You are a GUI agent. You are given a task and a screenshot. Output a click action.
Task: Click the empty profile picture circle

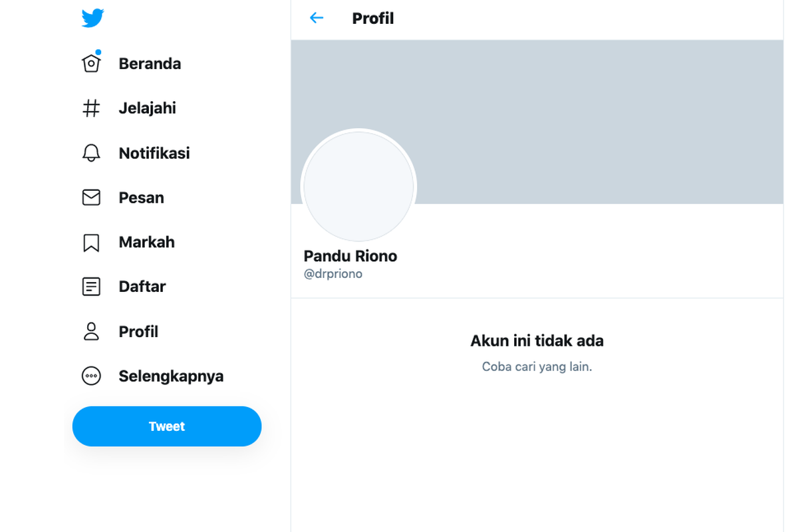(358, 186)
